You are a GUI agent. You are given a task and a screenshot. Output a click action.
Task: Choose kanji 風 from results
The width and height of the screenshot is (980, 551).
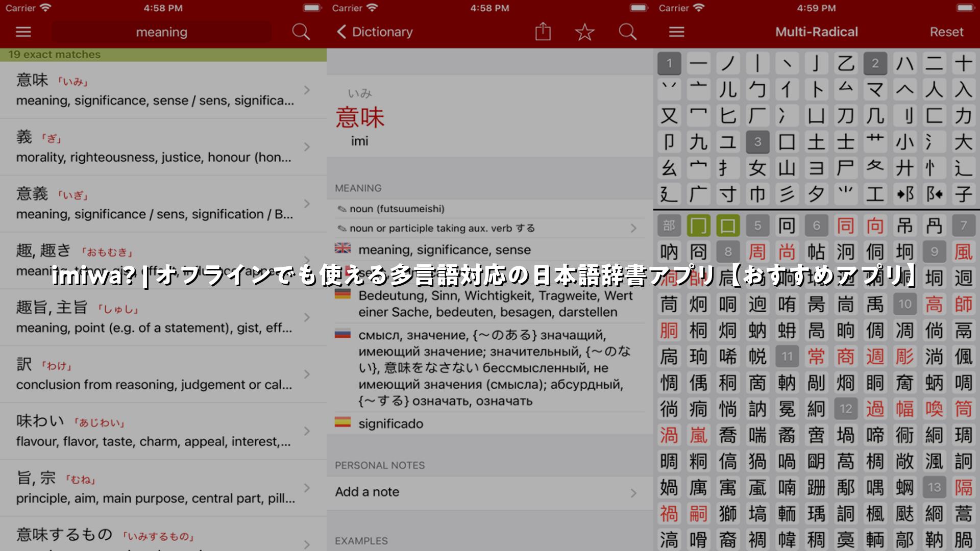964,252
